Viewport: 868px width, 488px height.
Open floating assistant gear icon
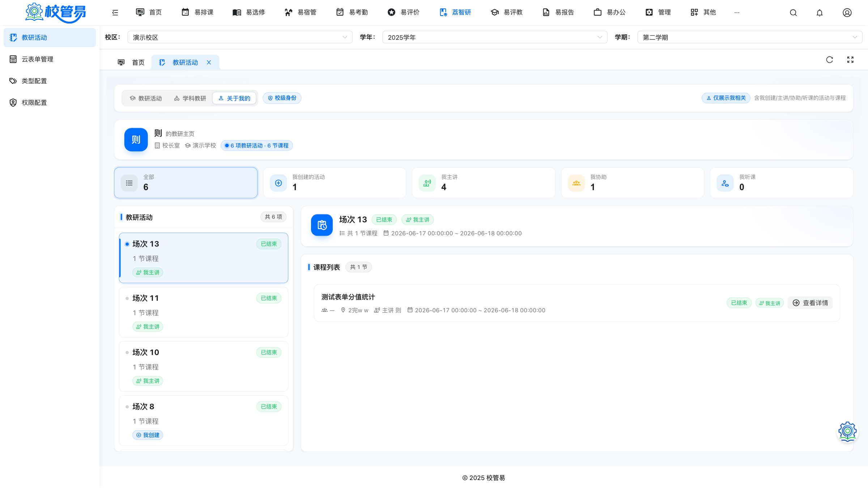[847, 431]
